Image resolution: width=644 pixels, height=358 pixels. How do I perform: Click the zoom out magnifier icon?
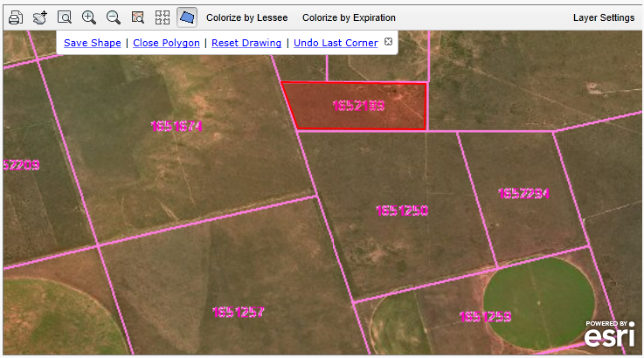pos(113,17)
